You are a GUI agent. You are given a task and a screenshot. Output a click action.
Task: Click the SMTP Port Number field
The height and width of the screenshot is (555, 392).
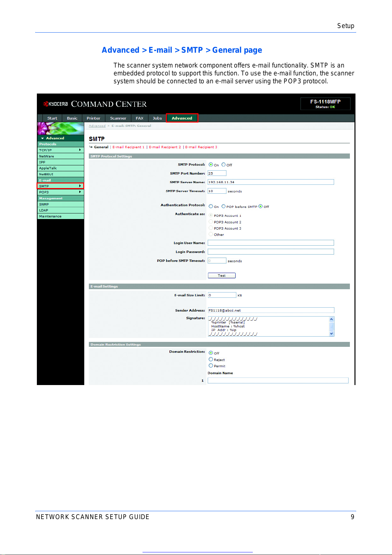coord(217,173)
